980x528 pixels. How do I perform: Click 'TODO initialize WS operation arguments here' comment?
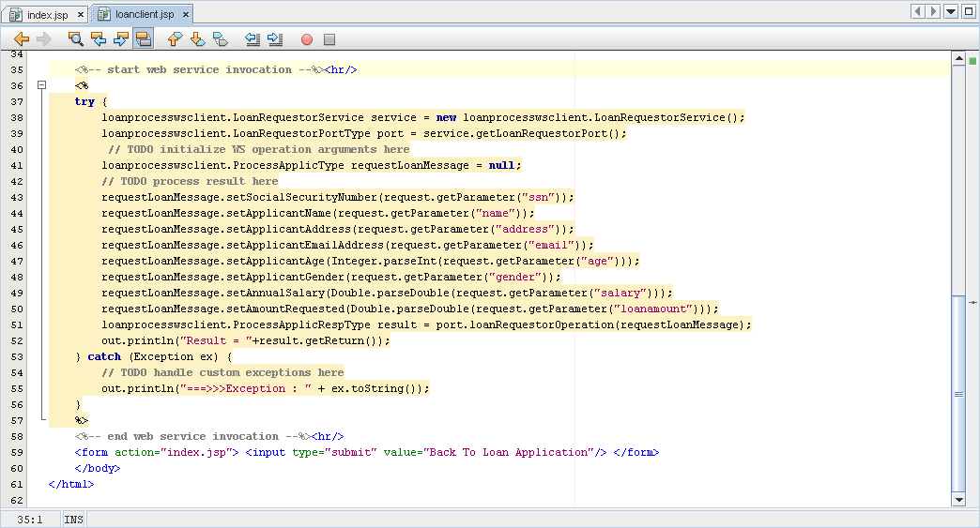coord(259,149)
